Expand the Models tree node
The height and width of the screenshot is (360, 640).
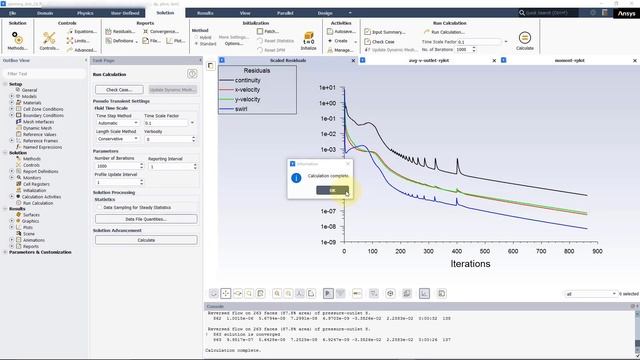[12, 96]
